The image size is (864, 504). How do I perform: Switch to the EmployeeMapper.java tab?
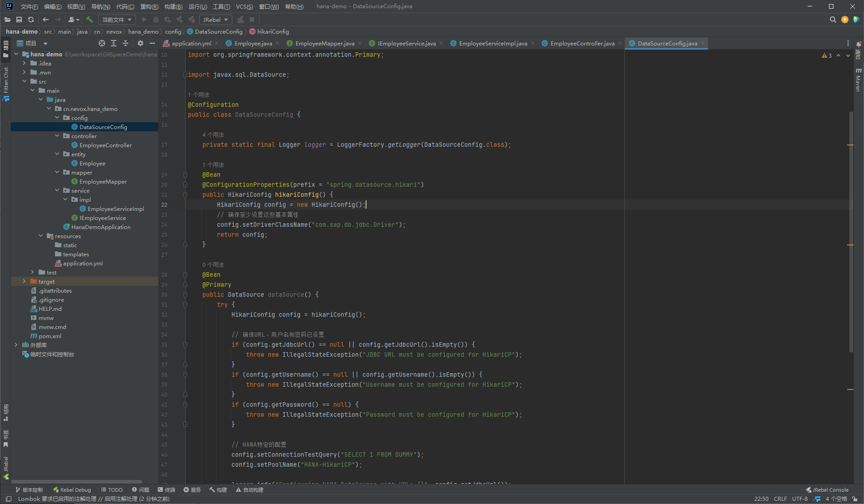[x=325, y=43]
